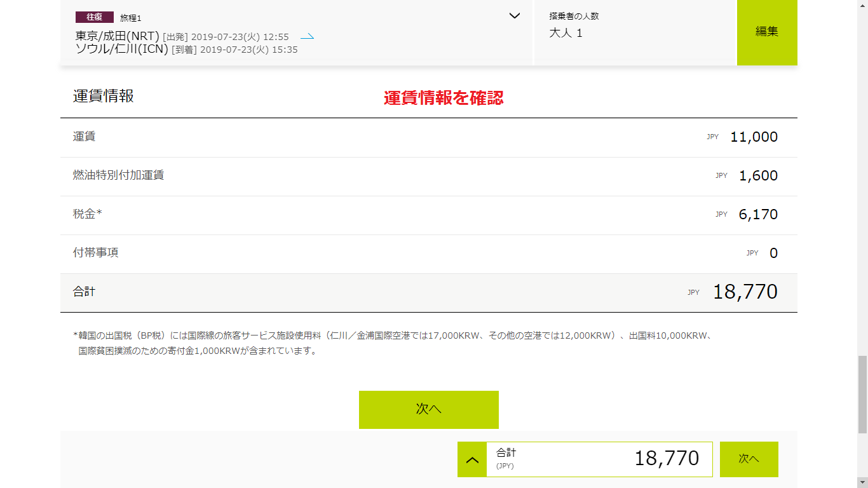Click the 合計 18,770 total in table
868x488 pixels.
(745, 292)
